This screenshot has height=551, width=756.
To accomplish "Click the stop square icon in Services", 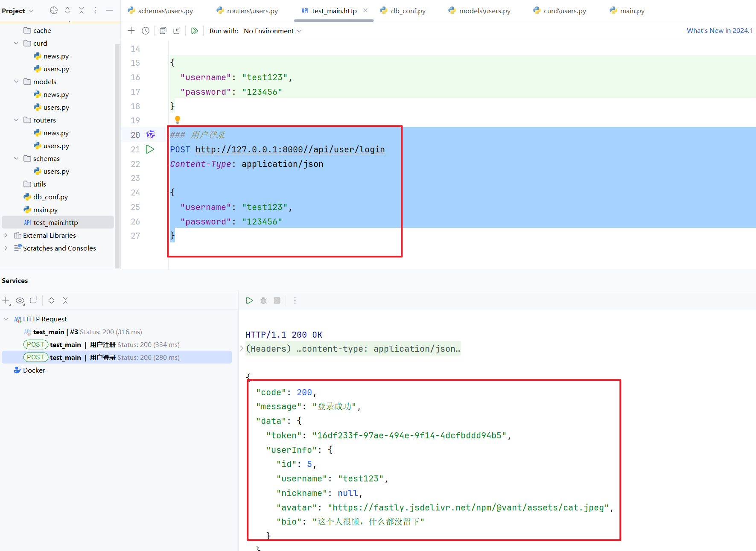I will pos(277,300).
